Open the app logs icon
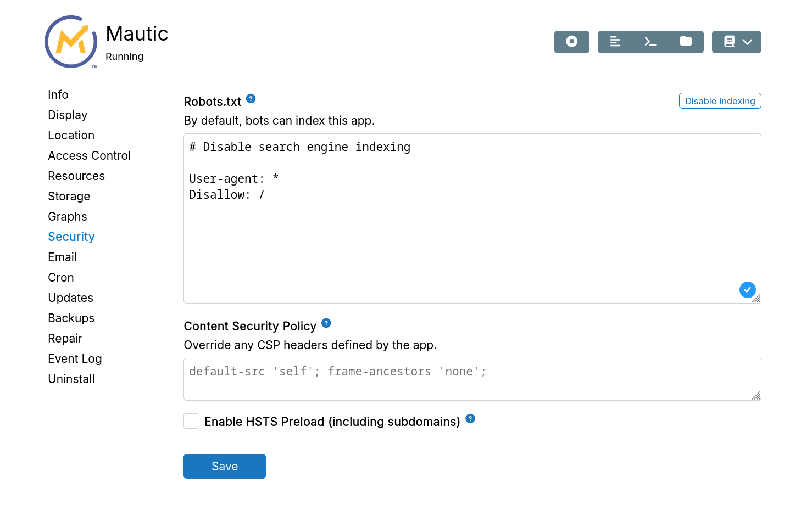812x522 pixels. (x=615, y=42)
